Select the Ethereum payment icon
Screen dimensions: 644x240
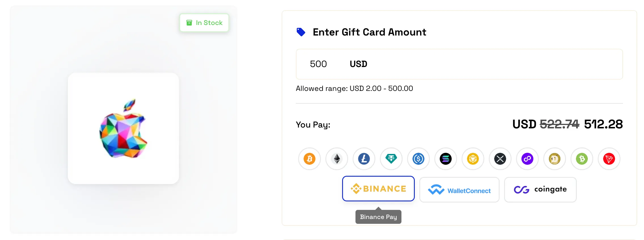tap(337, 159)
